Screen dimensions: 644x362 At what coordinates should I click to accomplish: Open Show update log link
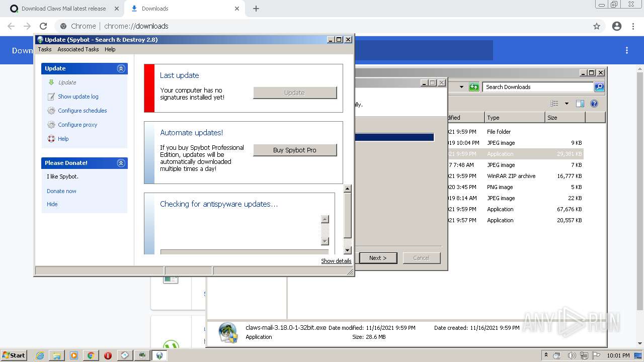78,97
